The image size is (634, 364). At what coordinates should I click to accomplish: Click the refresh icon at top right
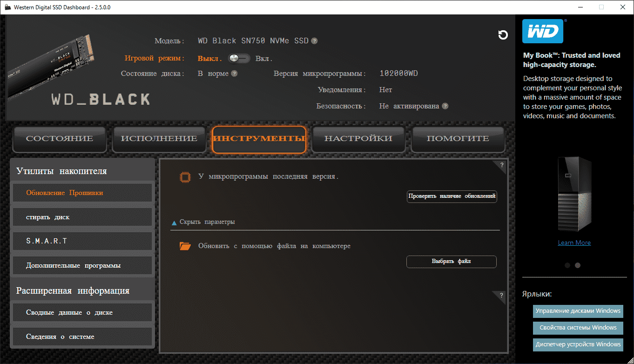click(x=503, y=35)
